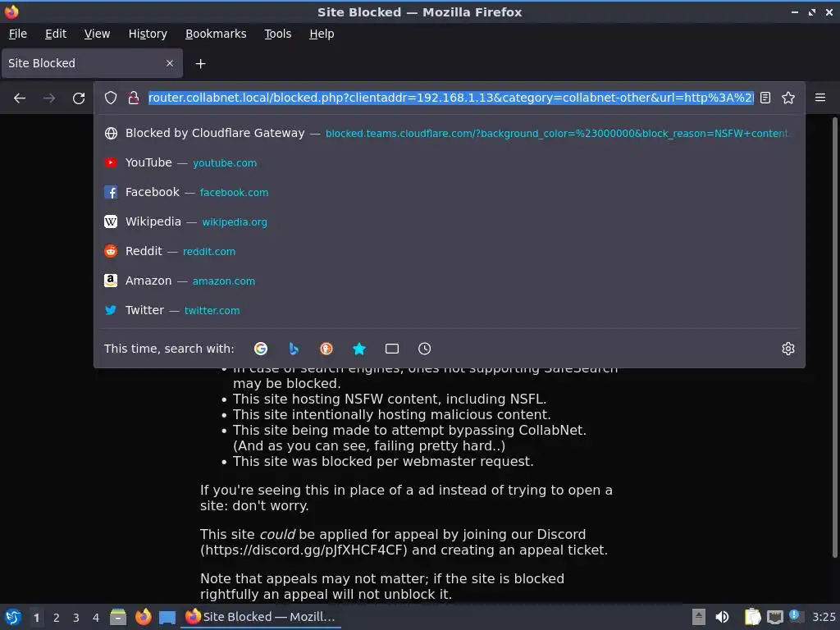Select the Facebook suggestion
840x630 pixels.
(449, 192)
